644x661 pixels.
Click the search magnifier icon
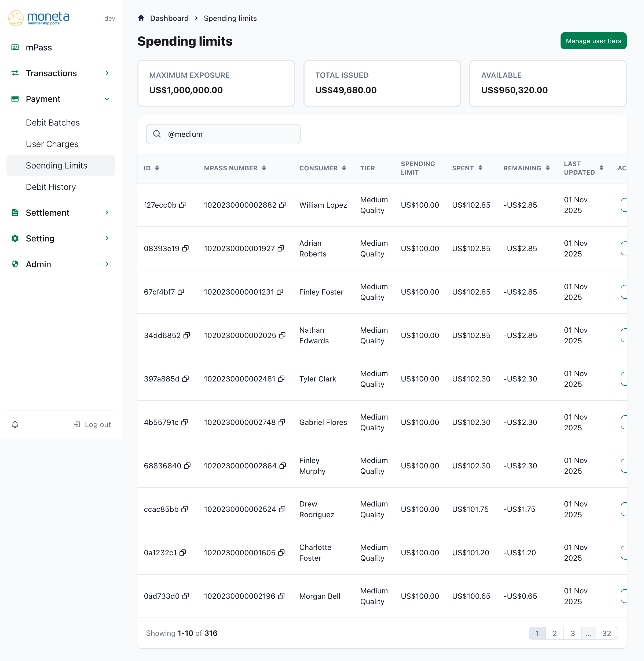157,134
